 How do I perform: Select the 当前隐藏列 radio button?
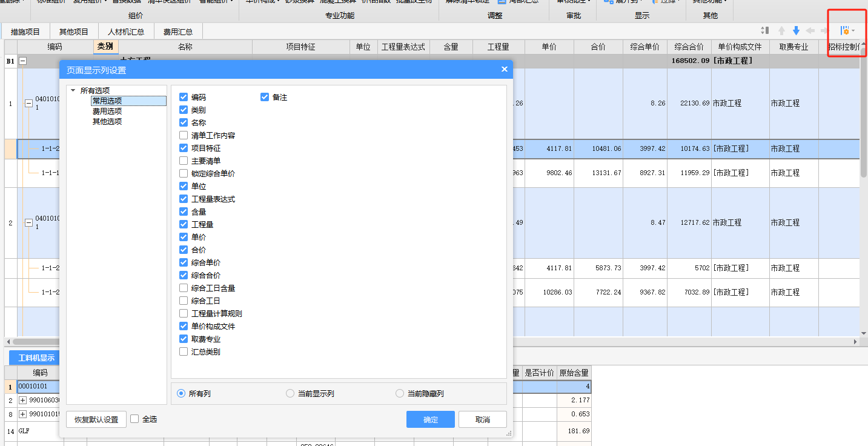click(400, 393)
